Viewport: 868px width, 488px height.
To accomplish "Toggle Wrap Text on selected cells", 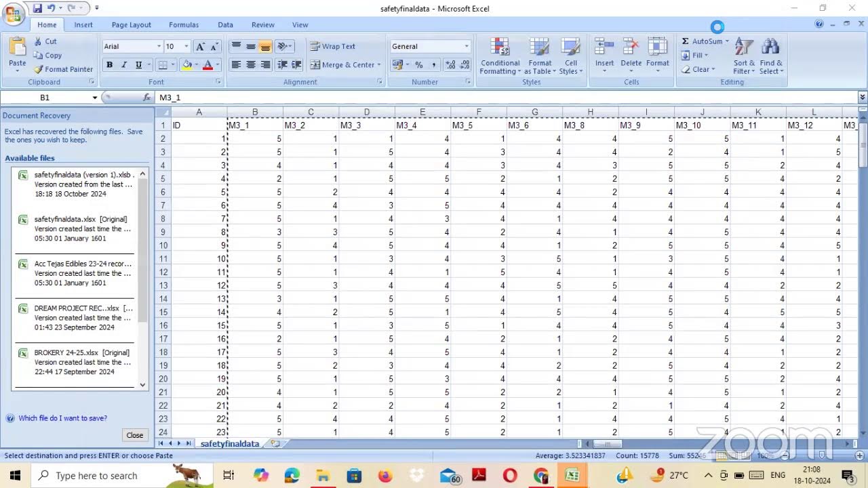I will [x=333, y=47].
